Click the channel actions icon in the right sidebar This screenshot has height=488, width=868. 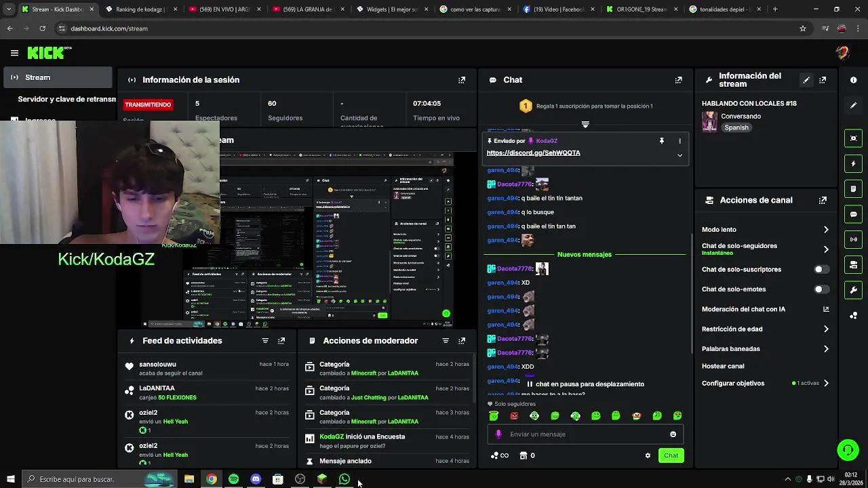pos(853,264)
